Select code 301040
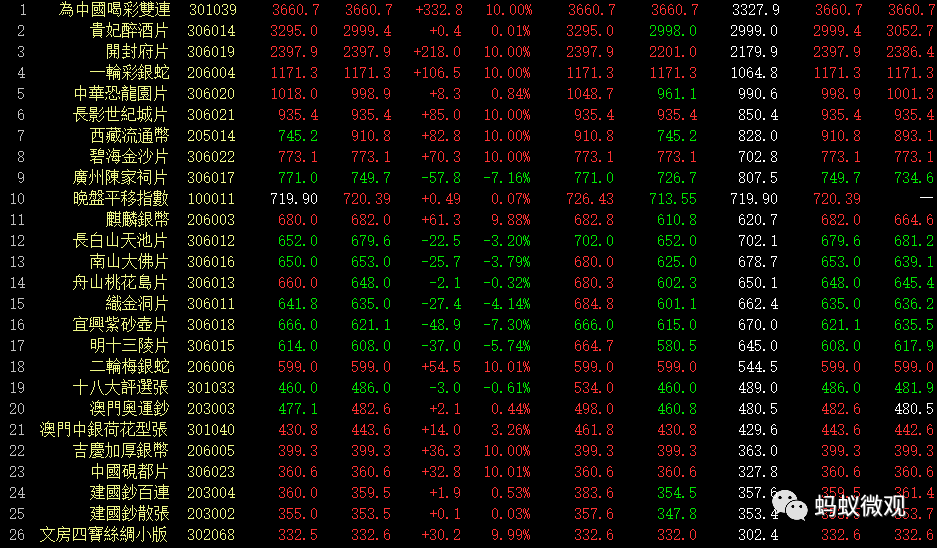The width and height of the screenshot is (937, 548). point(211,430)
